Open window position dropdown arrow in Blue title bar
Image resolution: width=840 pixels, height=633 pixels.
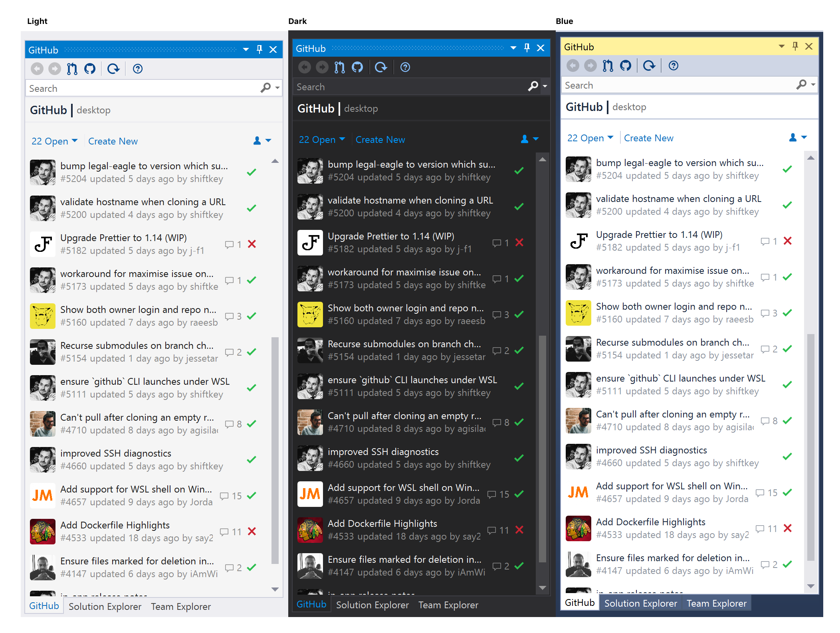(781, 46)
